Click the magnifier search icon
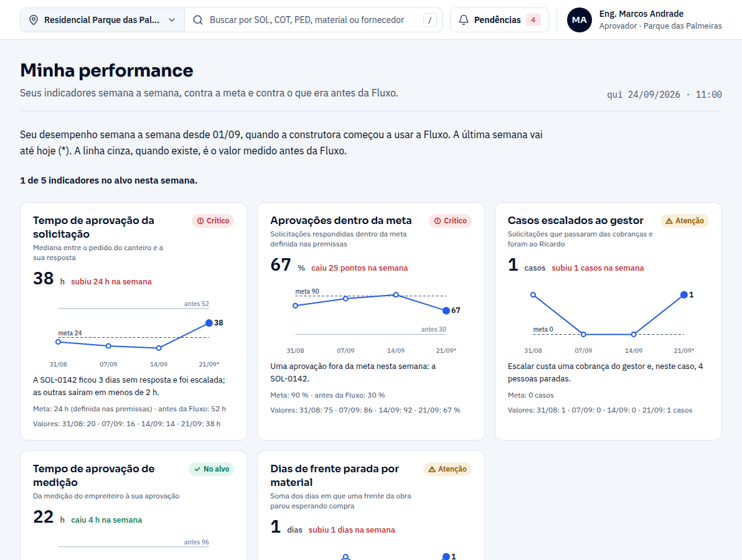This screenshot has width=742, height=560. coord(198,20)
